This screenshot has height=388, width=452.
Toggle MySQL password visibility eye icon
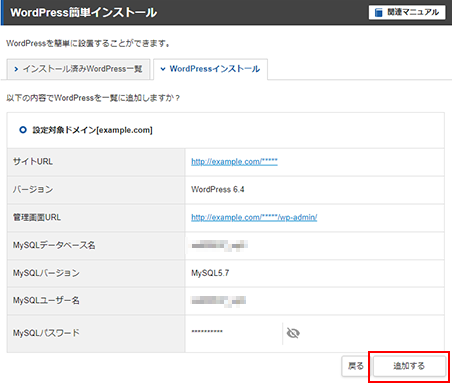[x=293, y=333]
